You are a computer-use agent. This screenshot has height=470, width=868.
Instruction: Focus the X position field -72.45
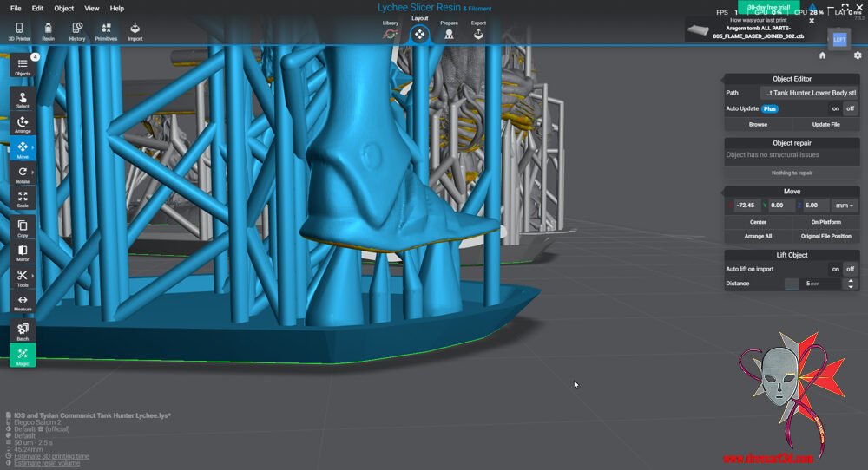(745, 206)
